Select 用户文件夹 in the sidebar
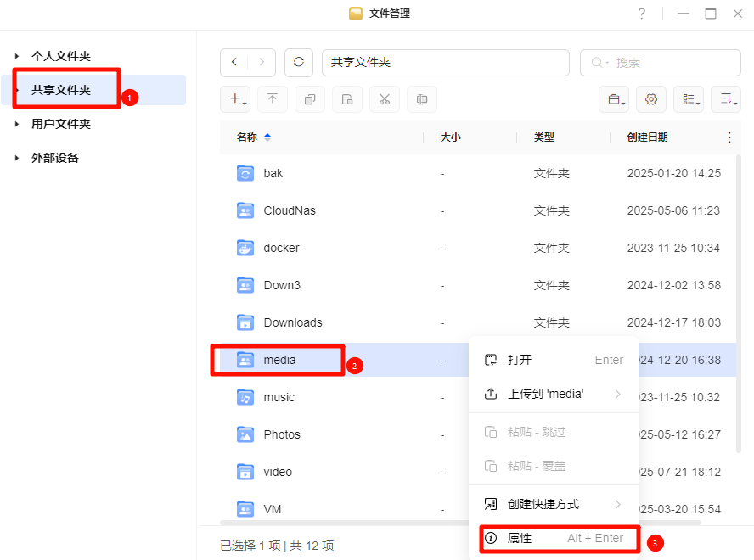754x560 pixels. pos(61,124)
